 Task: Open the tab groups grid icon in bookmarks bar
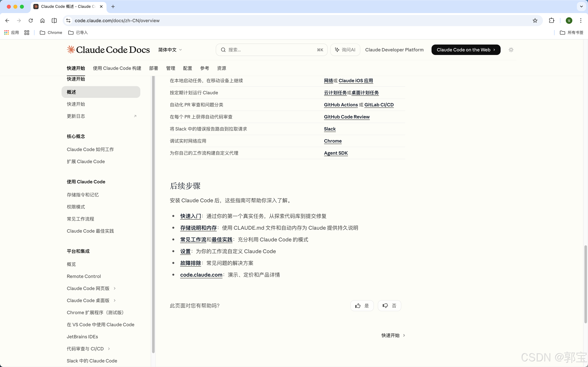click(27, 32)
